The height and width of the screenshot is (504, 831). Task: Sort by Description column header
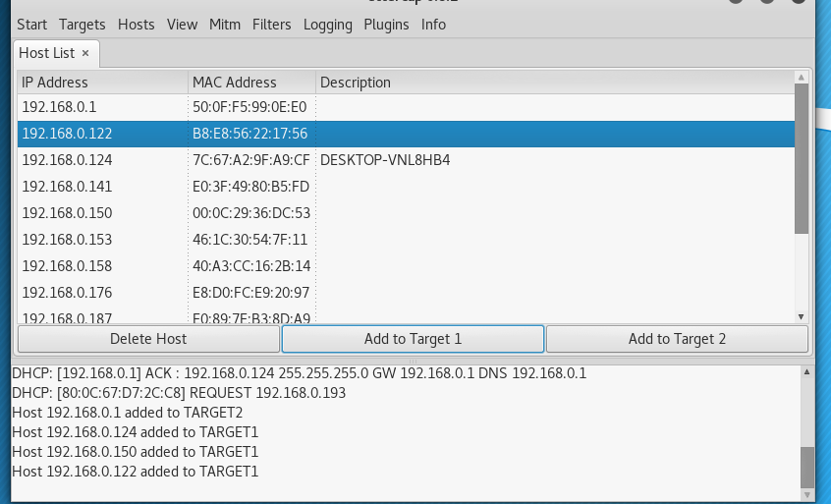click(x=555, y=83)
